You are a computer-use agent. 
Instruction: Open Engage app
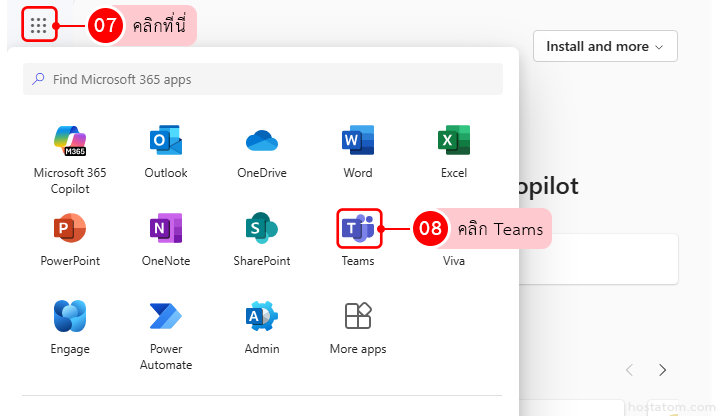coord(70,317)
